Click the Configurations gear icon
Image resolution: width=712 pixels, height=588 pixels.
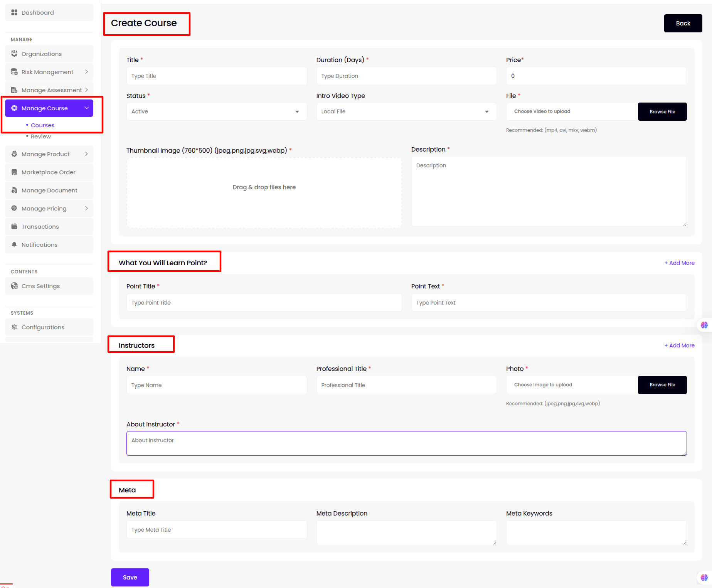coord(14,327)
